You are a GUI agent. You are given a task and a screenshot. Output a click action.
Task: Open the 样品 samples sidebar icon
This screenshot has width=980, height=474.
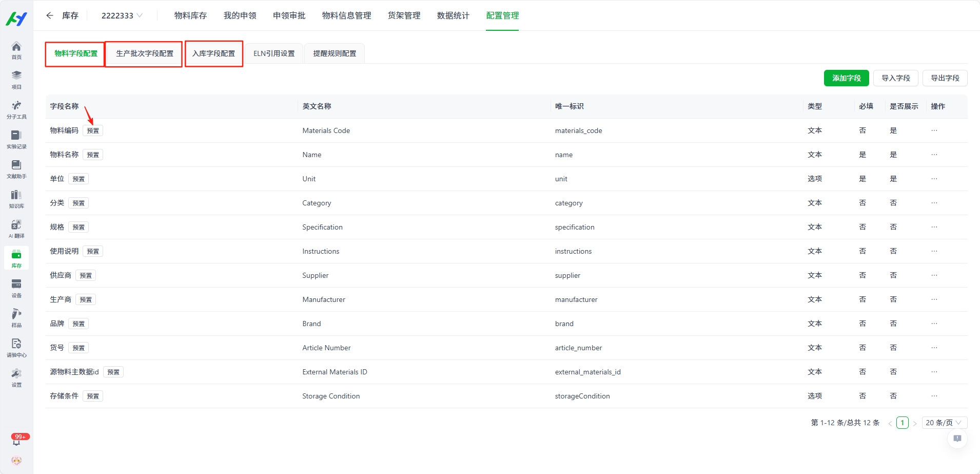pyautogui.click(x=16, y=318)
